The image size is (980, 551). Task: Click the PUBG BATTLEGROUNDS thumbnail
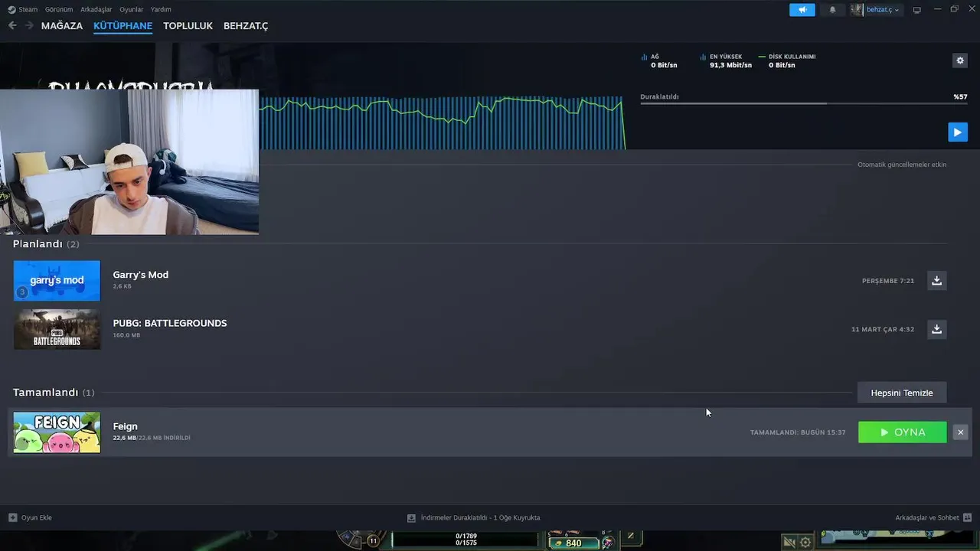[x=57, y=329]
